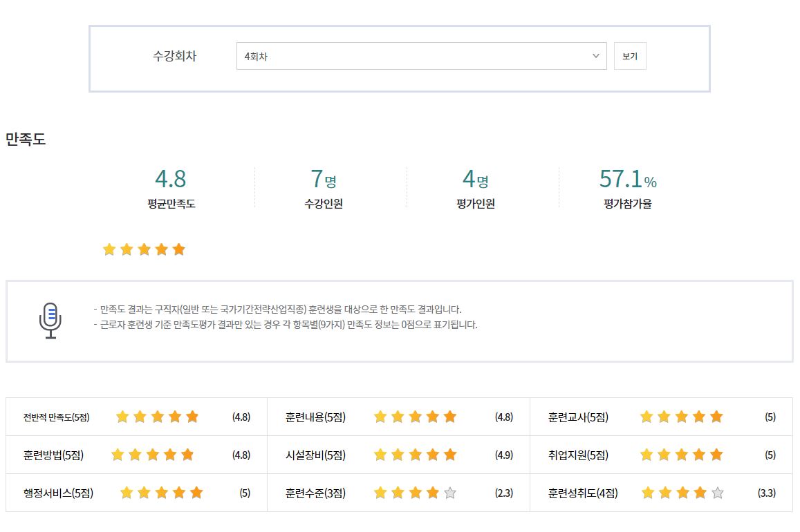Screen dimensions: 800x532
Task: Click the 57.1% 평가참가율 figure
Action: pos(627,179)
